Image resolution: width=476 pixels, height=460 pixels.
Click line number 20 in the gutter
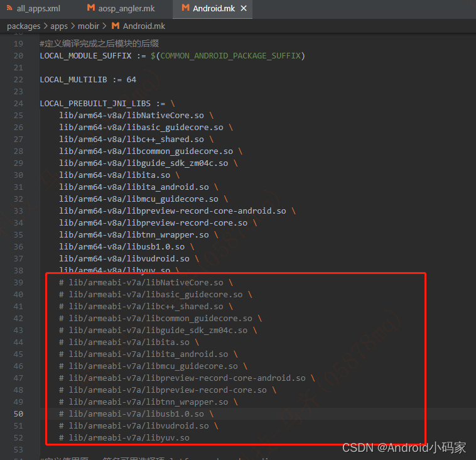18,56
